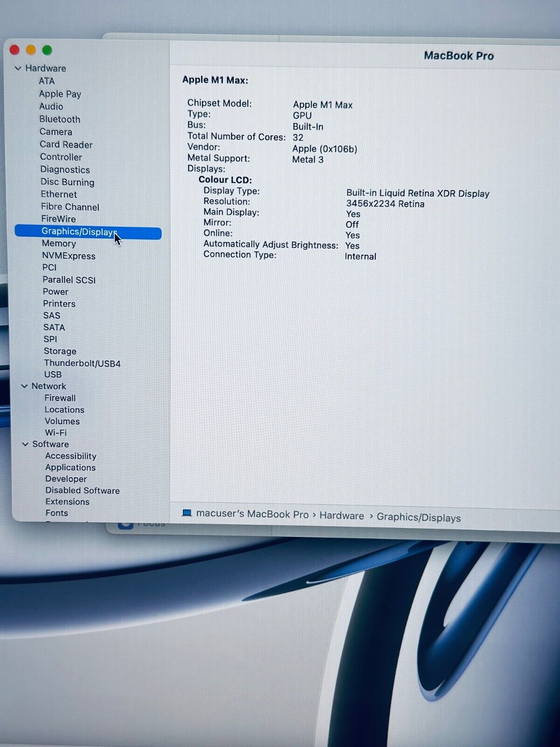Open Diagnostics in the Hardware list
The image size is (560, 747).
pos(65,169)
